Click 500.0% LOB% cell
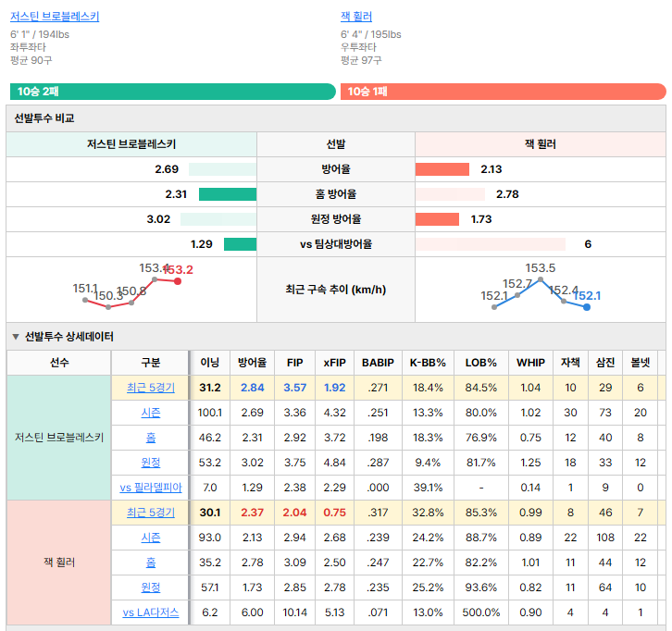This screenshot has height=631, width=672. 480,612
